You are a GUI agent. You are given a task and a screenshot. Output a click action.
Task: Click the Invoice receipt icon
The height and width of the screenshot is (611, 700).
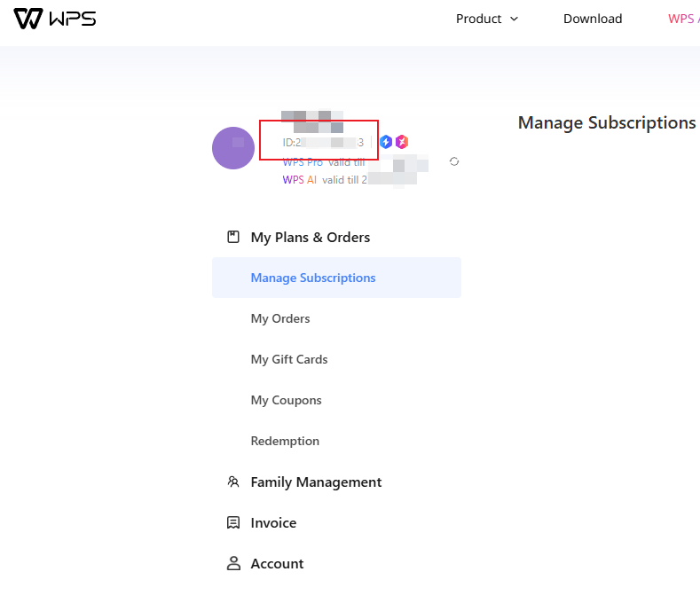pos(233,522)
